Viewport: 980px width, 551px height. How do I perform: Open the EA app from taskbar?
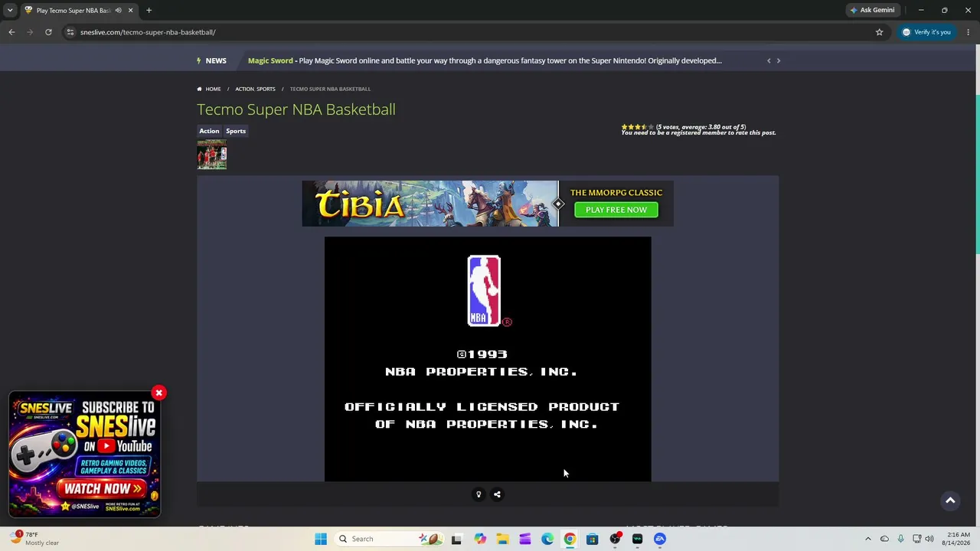click(x=660, y=539)
